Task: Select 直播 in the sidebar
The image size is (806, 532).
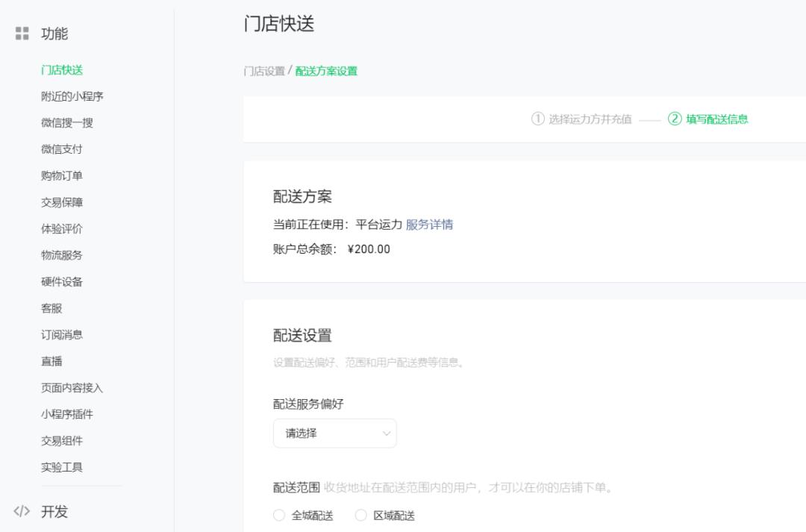Action: [x=51, y=361]
